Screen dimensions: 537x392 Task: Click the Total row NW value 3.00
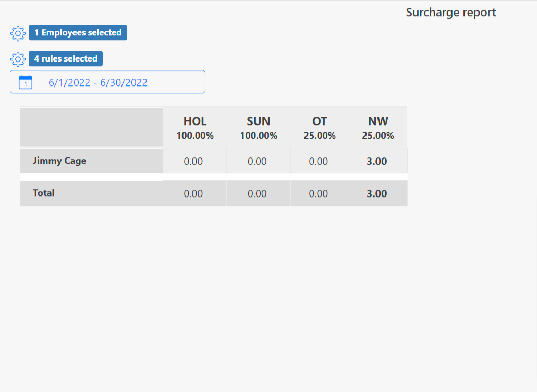click(x=377, y=194)
